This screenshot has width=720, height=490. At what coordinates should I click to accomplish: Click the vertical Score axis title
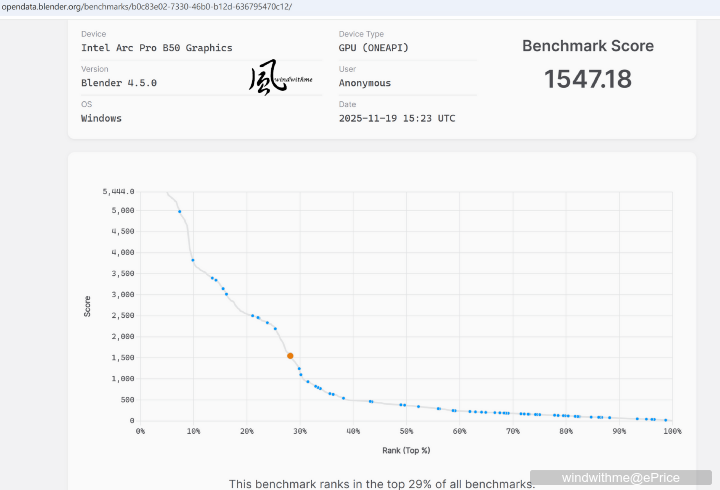point(88,306)
